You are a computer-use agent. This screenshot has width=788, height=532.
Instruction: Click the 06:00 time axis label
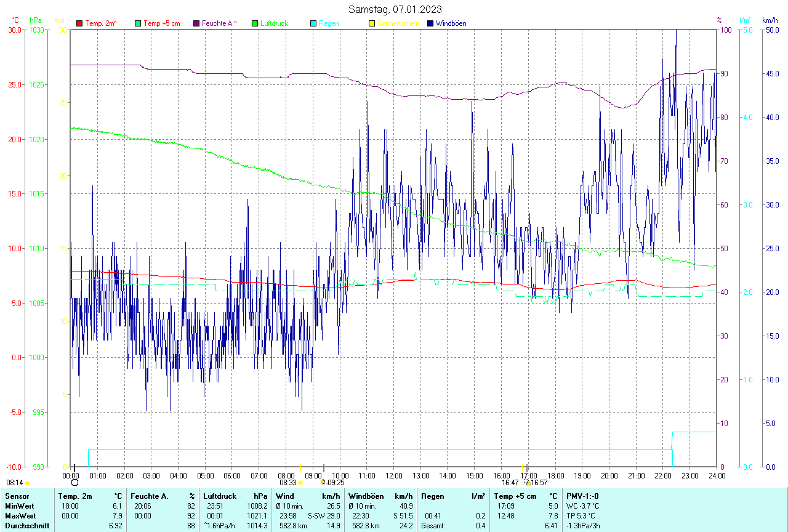tap(232, 475)
